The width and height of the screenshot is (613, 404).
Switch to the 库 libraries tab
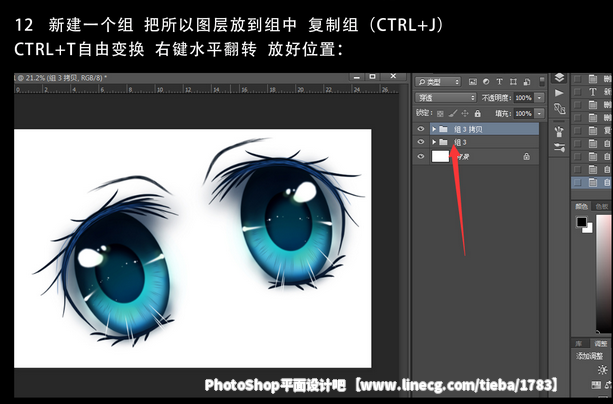click(579, 344)
